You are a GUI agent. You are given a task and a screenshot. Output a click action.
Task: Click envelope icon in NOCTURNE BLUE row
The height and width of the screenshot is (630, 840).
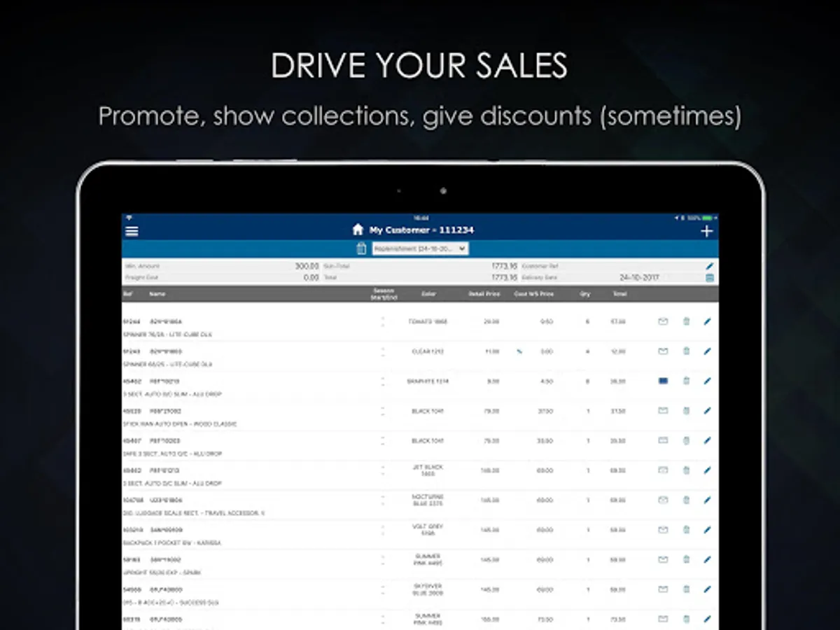click(x=663, y=500)
